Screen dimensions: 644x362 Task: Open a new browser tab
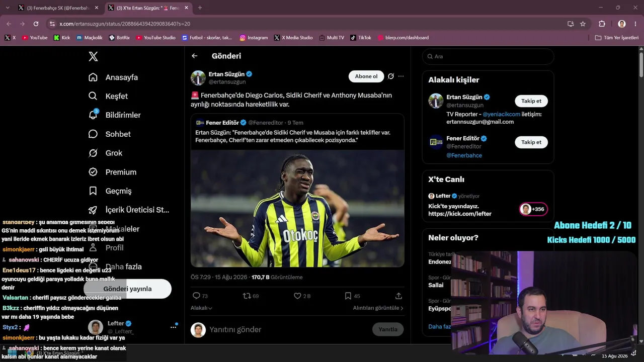pos(200,8)
